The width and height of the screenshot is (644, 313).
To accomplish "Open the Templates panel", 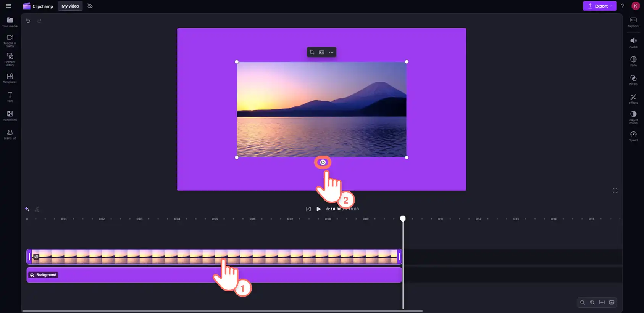I will (10, 78).
